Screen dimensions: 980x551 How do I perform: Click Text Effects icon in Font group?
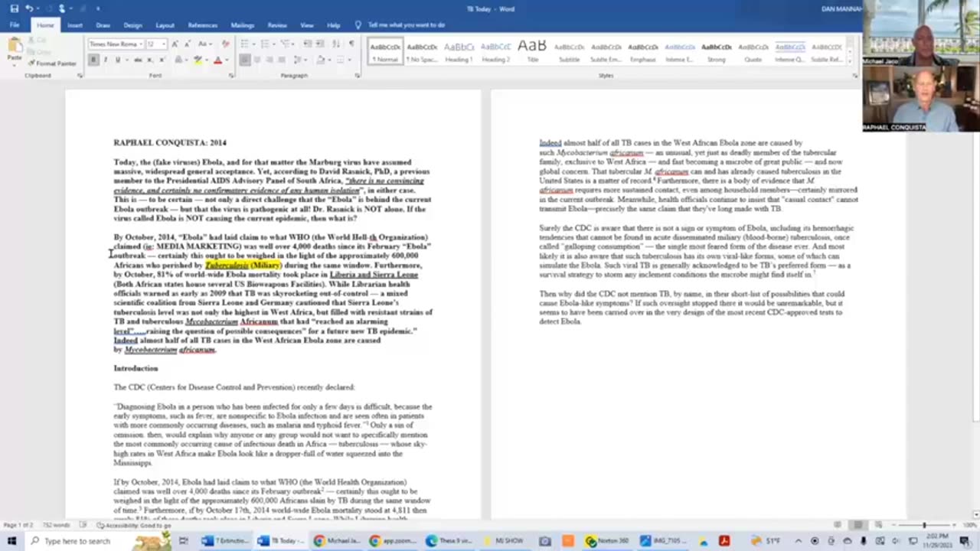(x=181, y=60)
